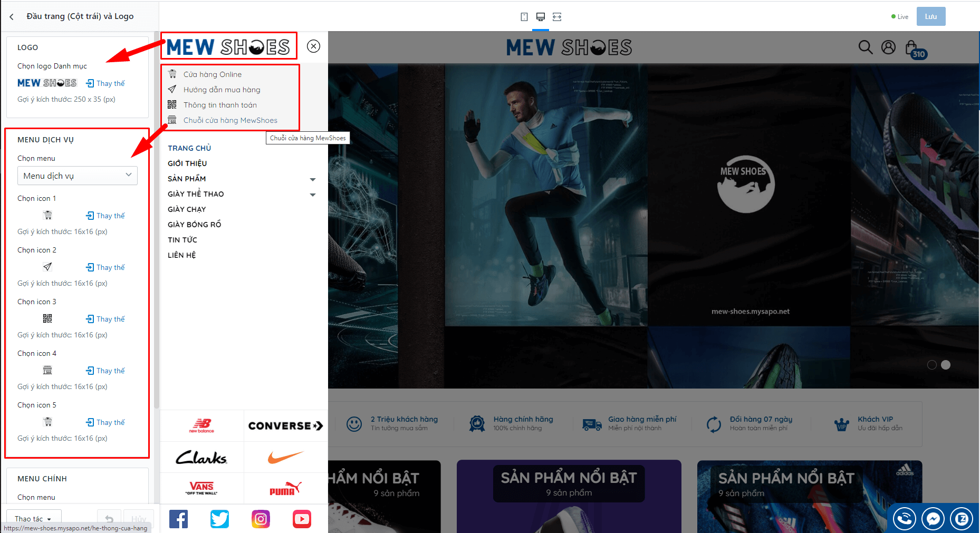Click the Đổi hàng 07 ngày refresh icon
Viewport: 980px width, 533px height.
tap(714, 424)
